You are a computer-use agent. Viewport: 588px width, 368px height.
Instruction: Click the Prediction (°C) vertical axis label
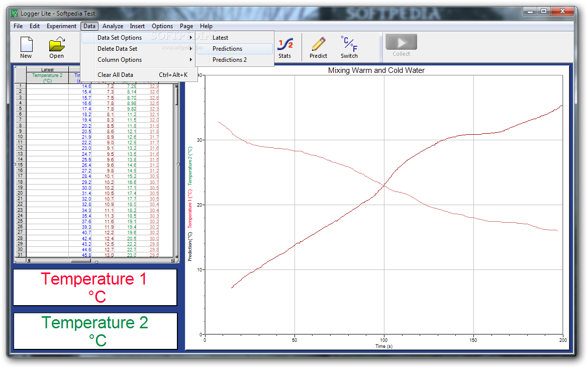190,246
